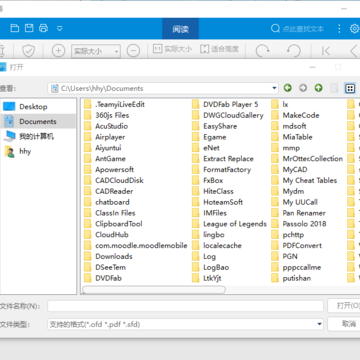The image size is (360, 360).
Task: Click the horizontal scrollbar in file list
Action: click(154, 289)
